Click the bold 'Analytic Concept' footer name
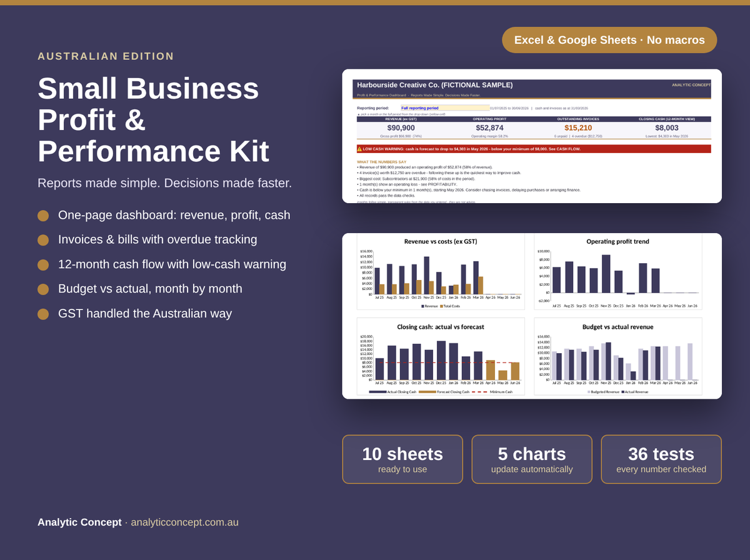The width and height of the screenshot is (750, 560). point(79,522)
